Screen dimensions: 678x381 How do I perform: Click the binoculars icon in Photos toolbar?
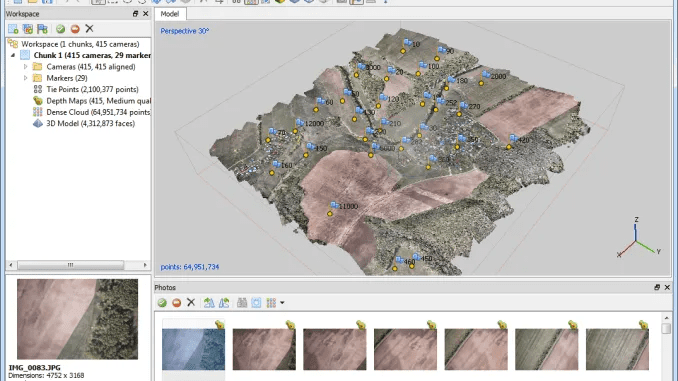[242, 303]
